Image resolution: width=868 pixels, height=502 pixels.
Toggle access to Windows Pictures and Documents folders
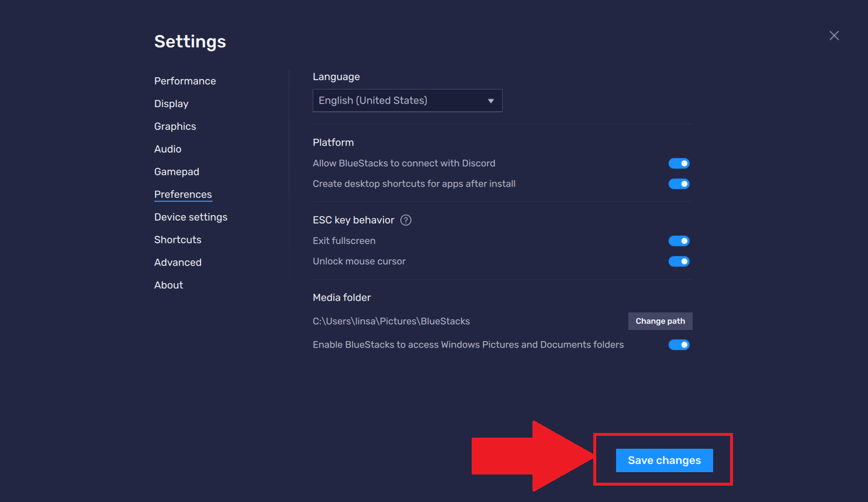pos(679,345)
